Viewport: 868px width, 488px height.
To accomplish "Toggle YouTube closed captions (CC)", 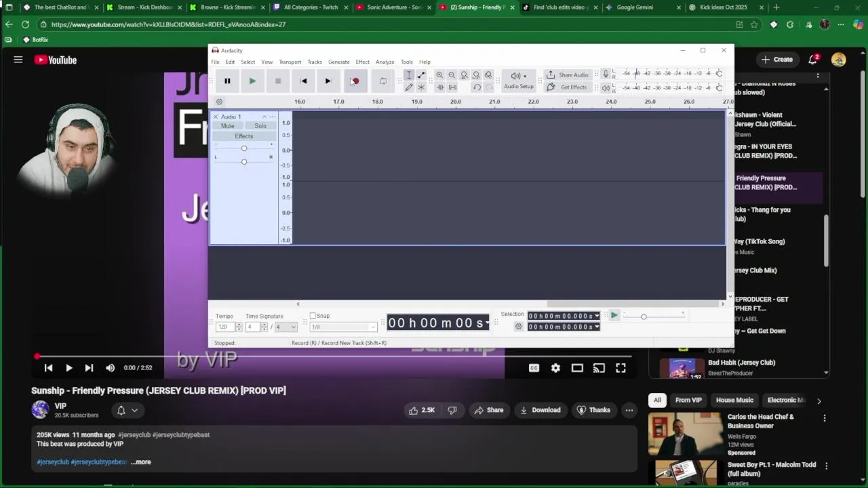I will (534, 368).
